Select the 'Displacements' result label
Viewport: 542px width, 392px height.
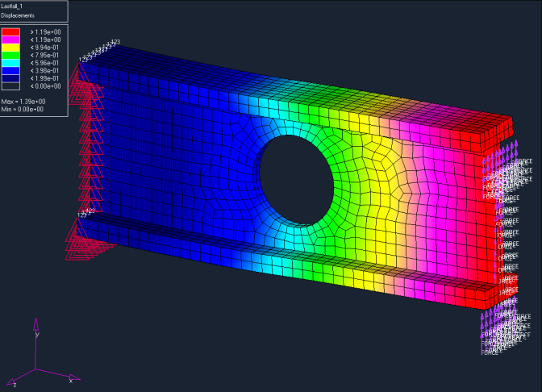point(18,15)
